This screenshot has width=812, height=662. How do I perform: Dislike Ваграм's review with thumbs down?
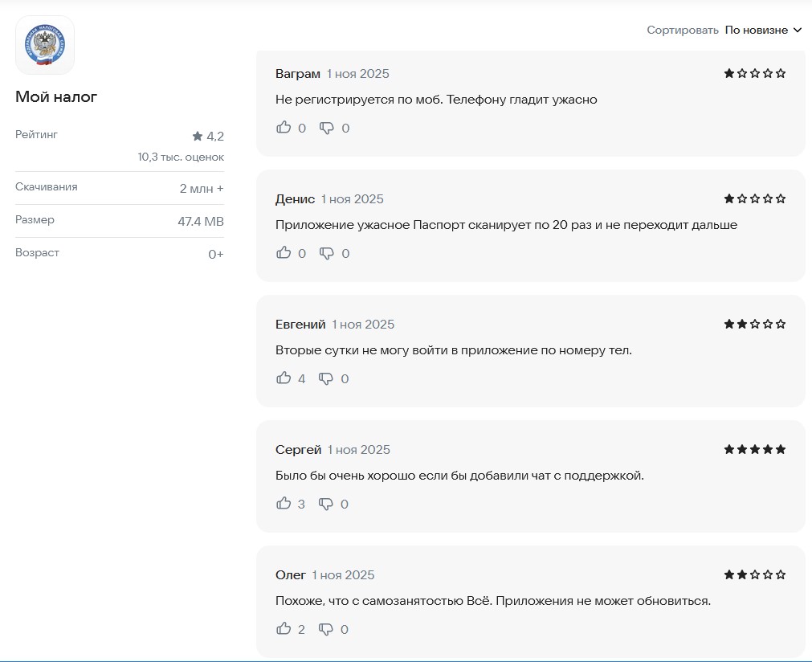pos(327,128)
